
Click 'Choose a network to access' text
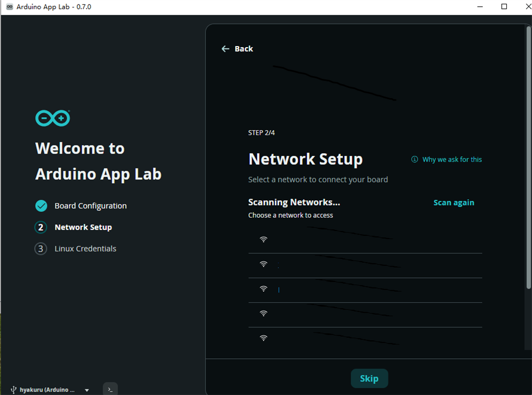click(291, 215)
